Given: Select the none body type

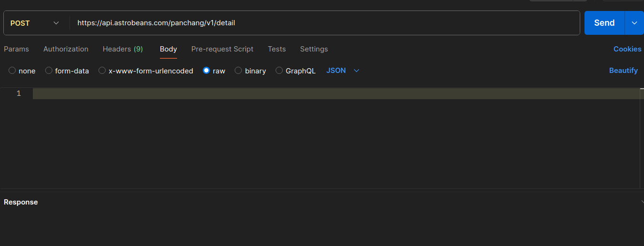Looking at the screenshot, I should pyautogui.click(x=12, y=71).
